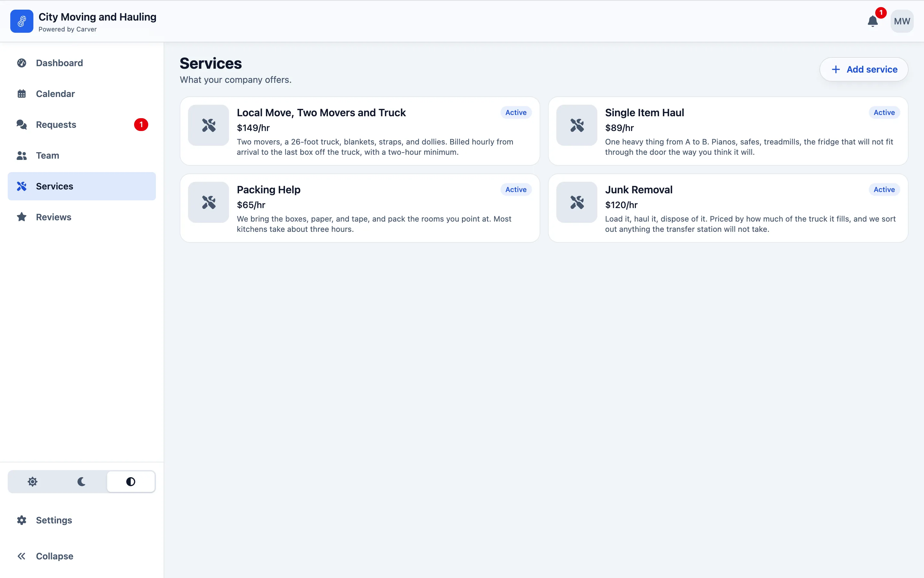This screenshot has width=924, height=578.
Task: Click the $65/hr price text
Action: click(251, 205)
